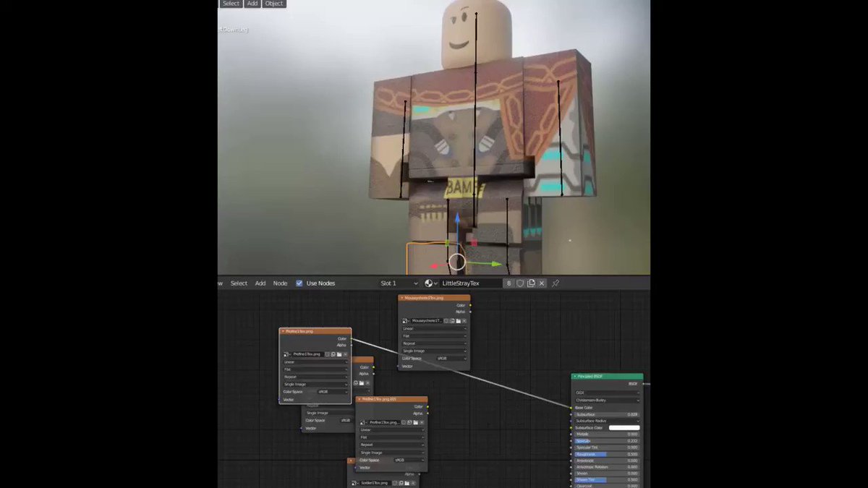This screenshot has width=868, height=488.
Task: Collapse the selected Profine1Tex.png node header triangle
Action: point(283,331)
